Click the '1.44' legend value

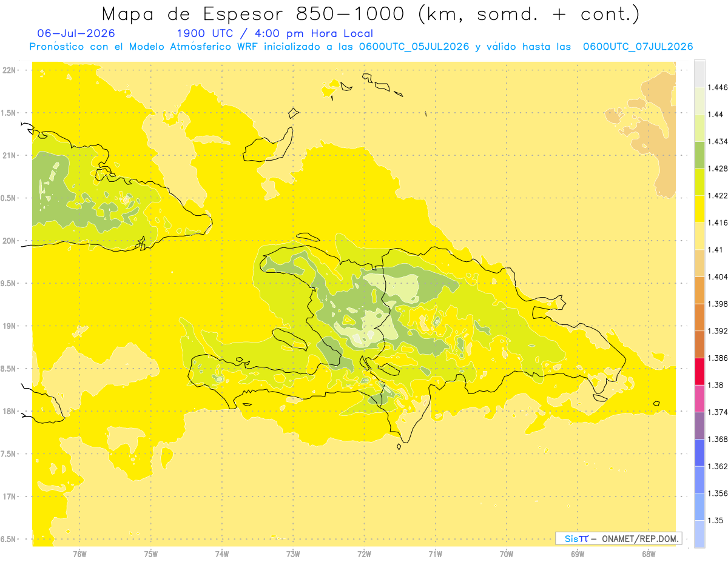coord(715,115)
